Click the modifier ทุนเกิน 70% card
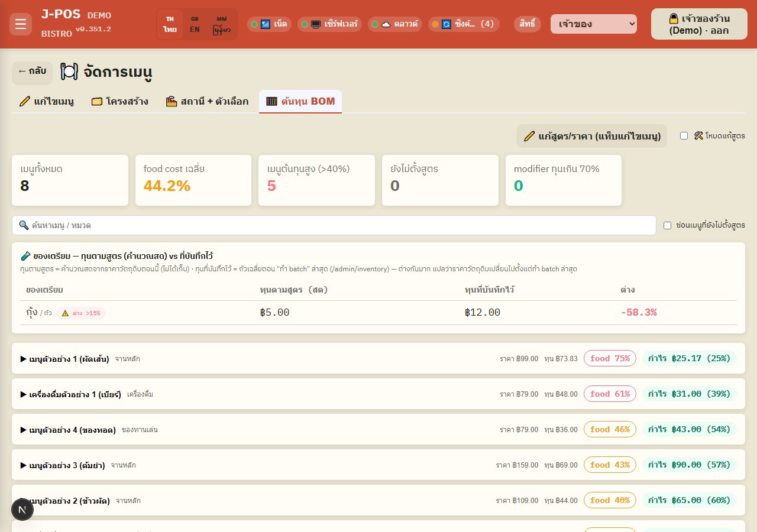757x532 pixels. 564,180
